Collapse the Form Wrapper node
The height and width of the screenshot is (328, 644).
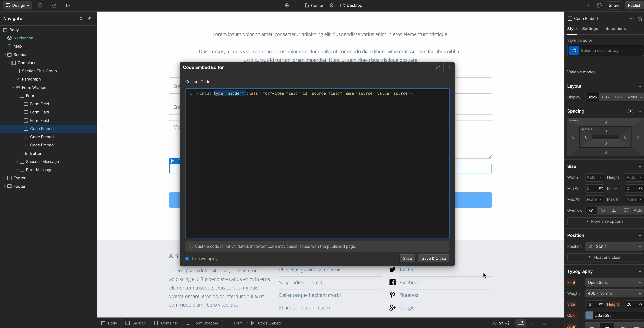pos(13,87)
